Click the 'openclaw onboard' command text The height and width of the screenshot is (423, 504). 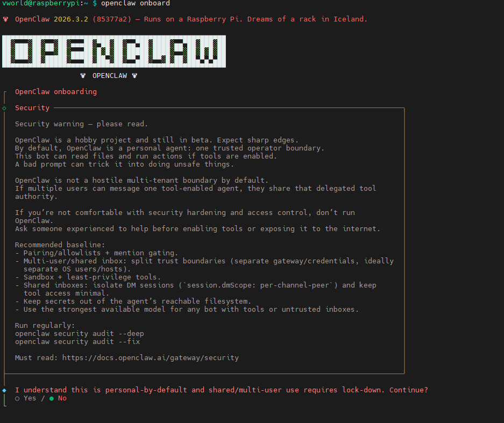[x=136, y=3]
